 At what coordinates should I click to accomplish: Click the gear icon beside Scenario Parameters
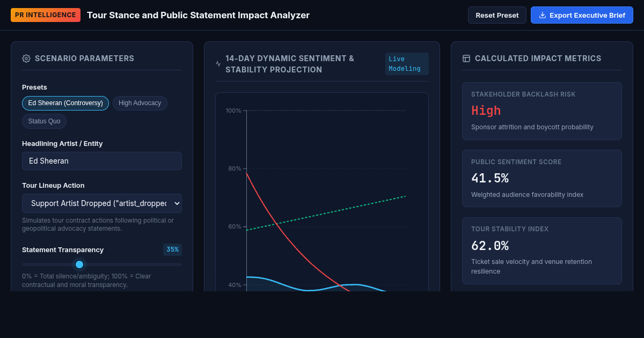[x=26, y=58]
